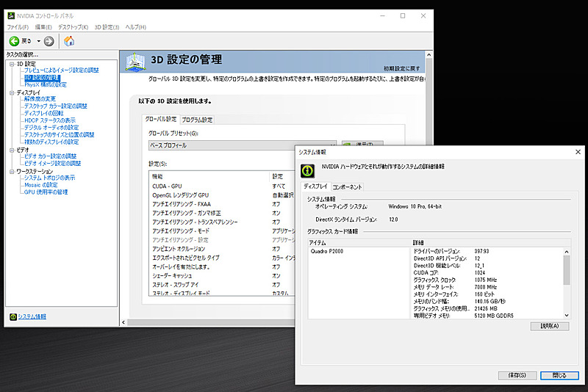Image resolution: width=588 pixels, height=392 pixels.
Task: Close the システム情報 dialog with X
Action: 578,152
